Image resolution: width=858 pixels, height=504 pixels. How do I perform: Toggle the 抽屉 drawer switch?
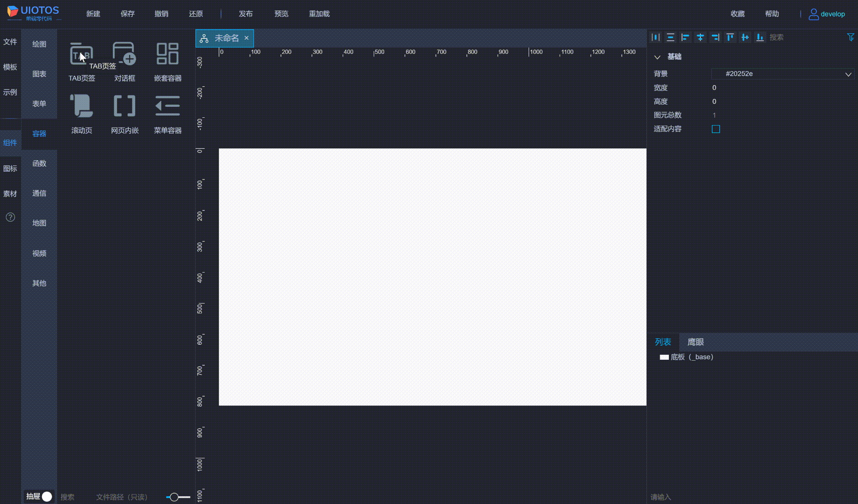coord(46,497)
